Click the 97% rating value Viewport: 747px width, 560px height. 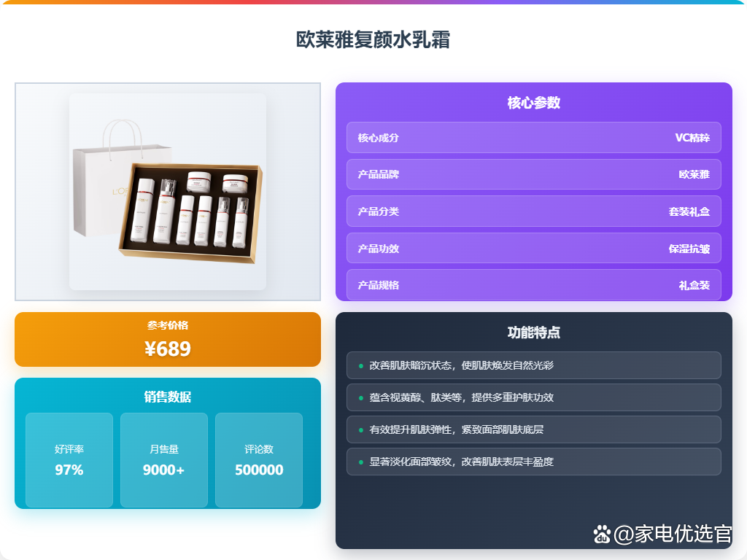(x=69, y=470)
